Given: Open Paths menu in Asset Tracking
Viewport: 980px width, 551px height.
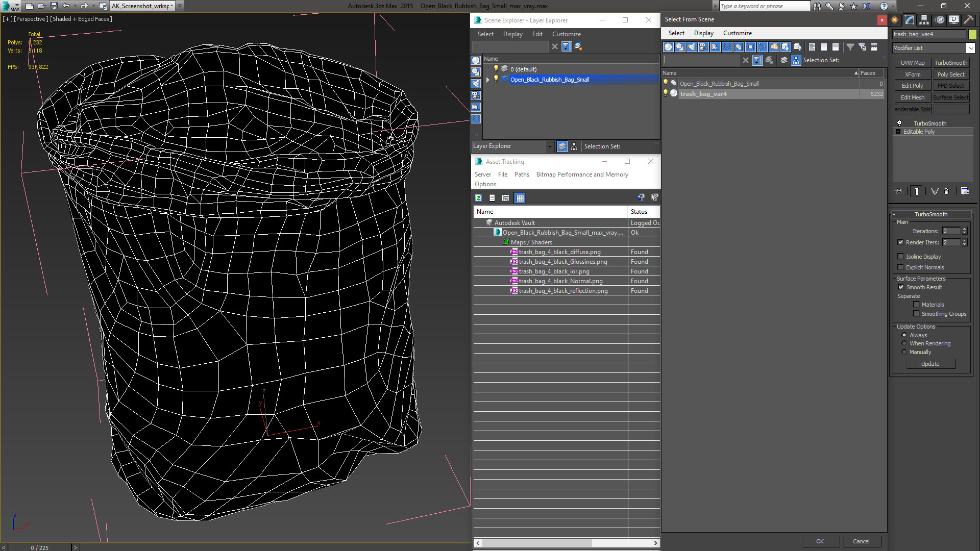Looking at the screenshot, I should (x=522, y=174).
